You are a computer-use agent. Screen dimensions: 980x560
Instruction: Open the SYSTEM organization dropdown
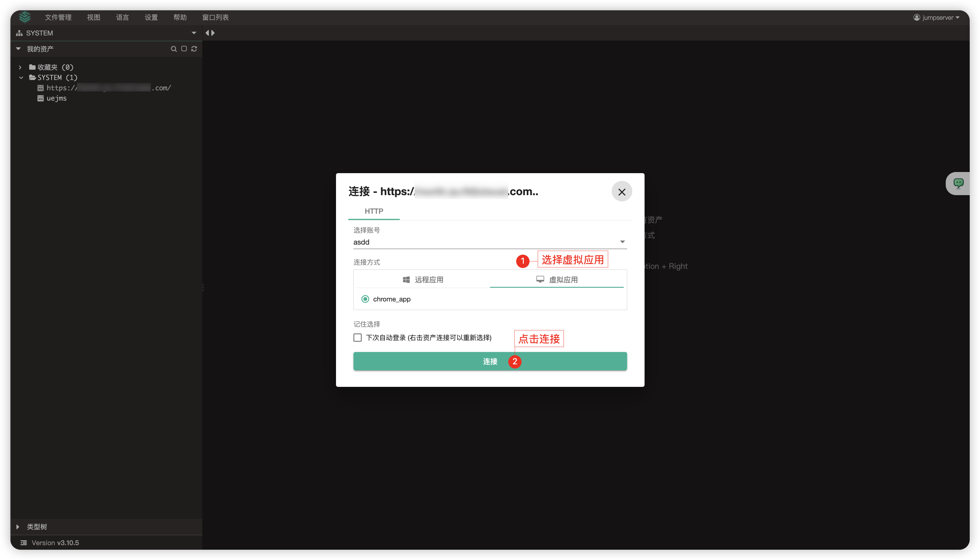tap(194, 33)
